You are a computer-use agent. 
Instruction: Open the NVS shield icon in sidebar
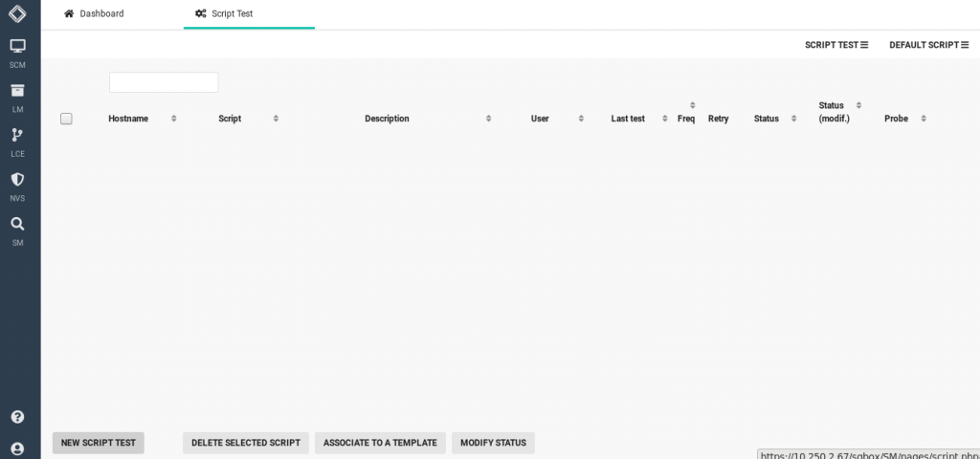click(x=17, y=180)
